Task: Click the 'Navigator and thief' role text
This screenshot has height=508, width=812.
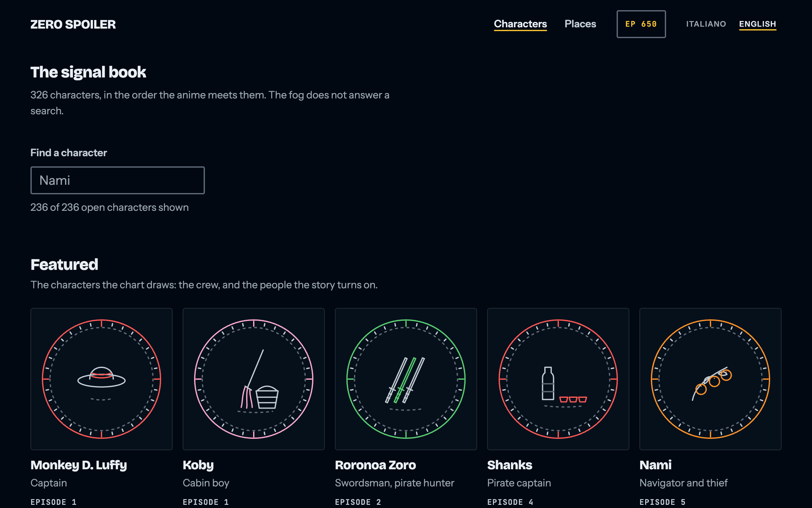Action: [683, 483]
